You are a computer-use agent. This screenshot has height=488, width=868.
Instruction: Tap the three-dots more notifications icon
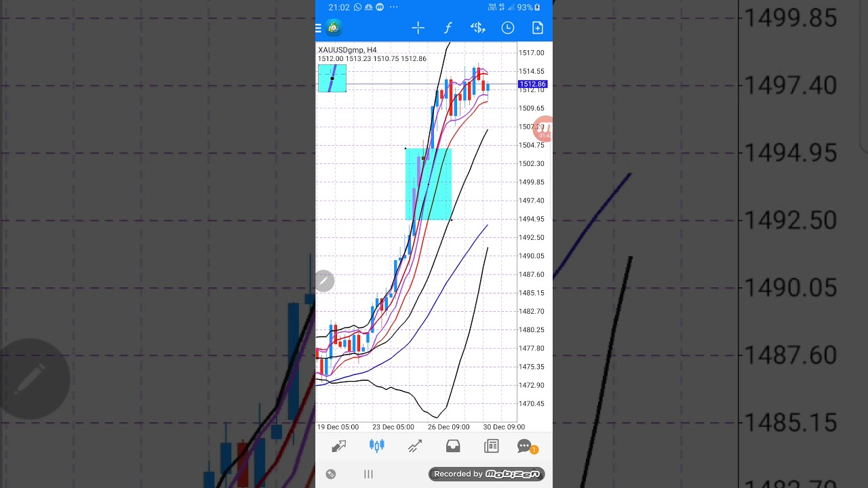point(393,7)
